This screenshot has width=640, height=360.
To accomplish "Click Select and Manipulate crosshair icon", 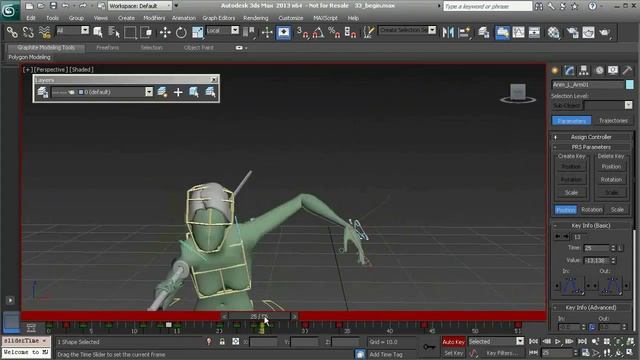I will tap(267, 32).
